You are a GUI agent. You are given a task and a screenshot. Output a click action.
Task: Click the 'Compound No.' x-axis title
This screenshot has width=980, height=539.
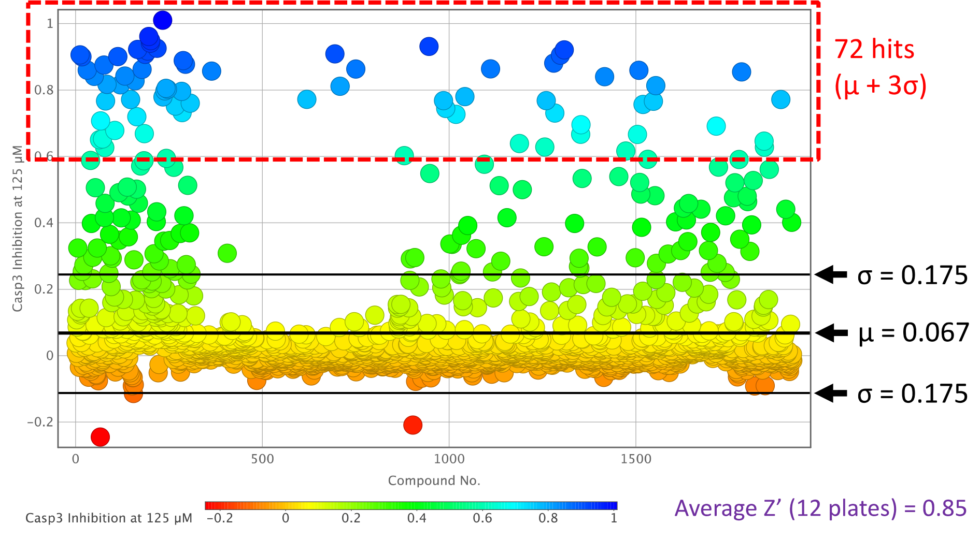click(434, 480)
